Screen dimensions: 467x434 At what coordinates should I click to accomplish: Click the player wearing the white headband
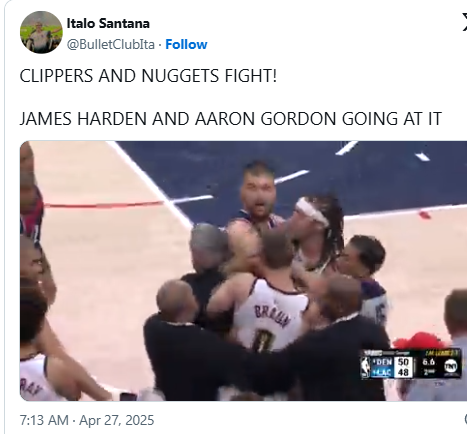(314, 233)
